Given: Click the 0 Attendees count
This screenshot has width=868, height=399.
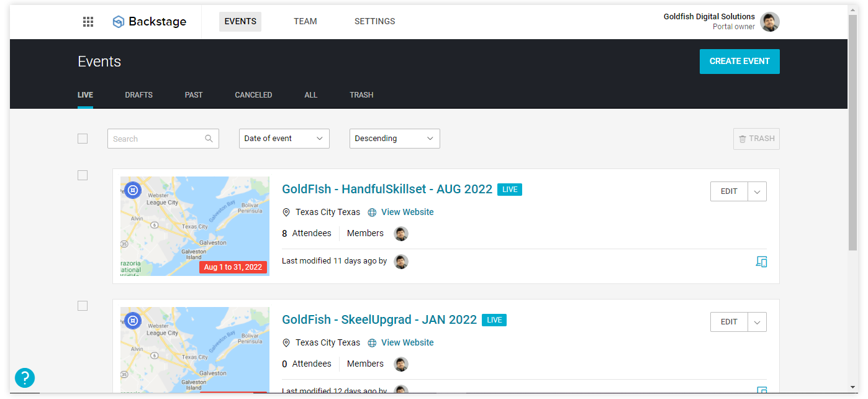Looking at the screenshot, I should [307, 364].
